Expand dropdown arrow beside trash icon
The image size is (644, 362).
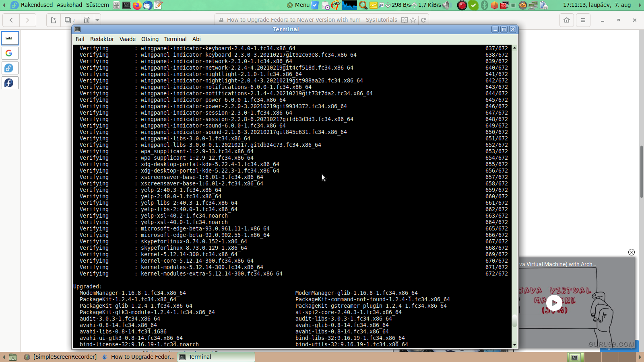click(x=97, y=20)
